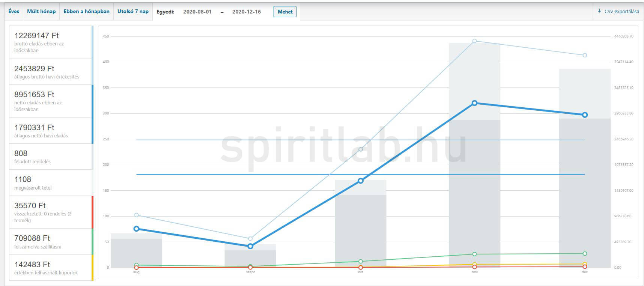Screen dimensions: 644x286
Task: Show the Utolsó 7 nap report
Action: click(x=133, y=12)
